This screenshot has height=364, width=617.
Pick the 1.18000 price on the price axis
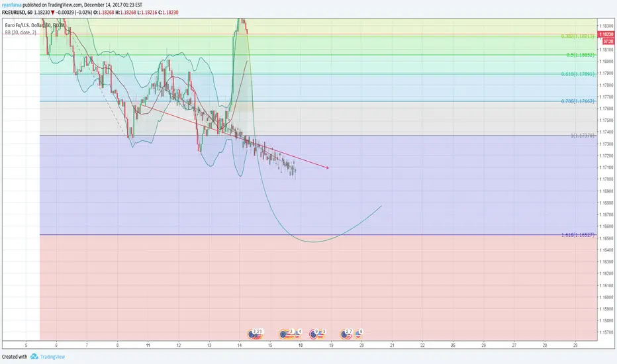(607, 62)
